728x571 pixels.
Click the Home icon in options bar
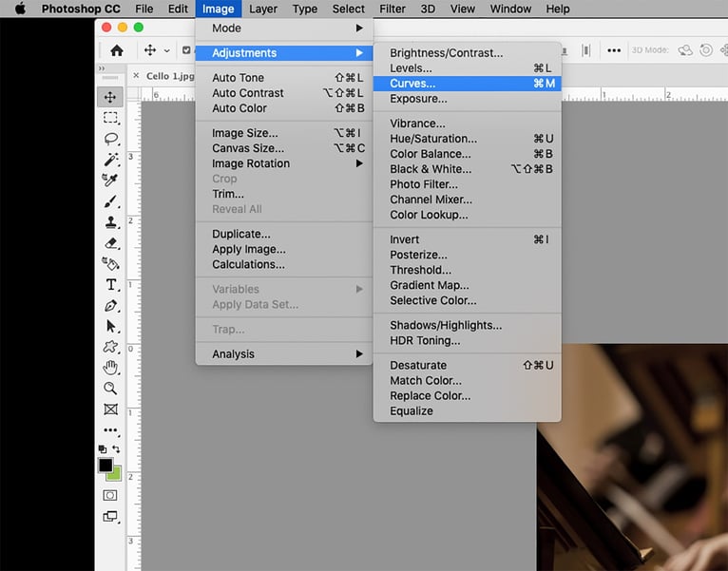click(x=117, y=50)
